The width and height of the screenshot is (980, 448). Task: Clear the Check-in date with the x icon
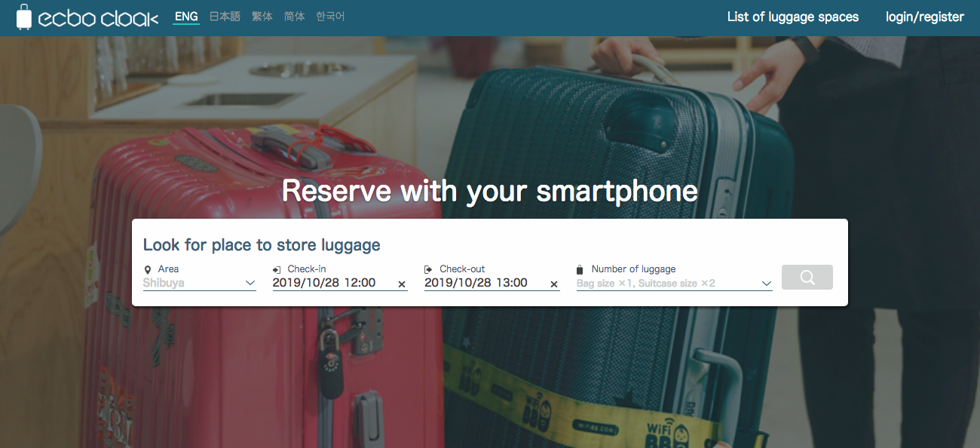pos(402,284)
